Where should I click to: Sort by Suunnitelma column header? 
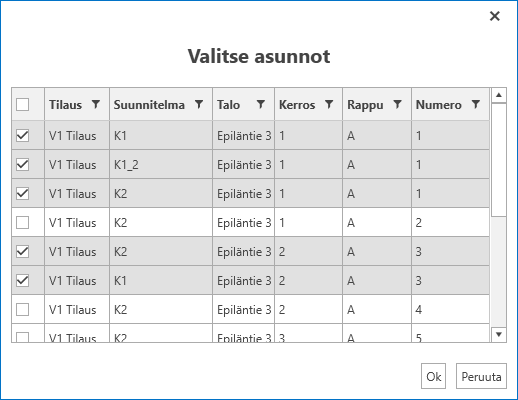(149, 105)
